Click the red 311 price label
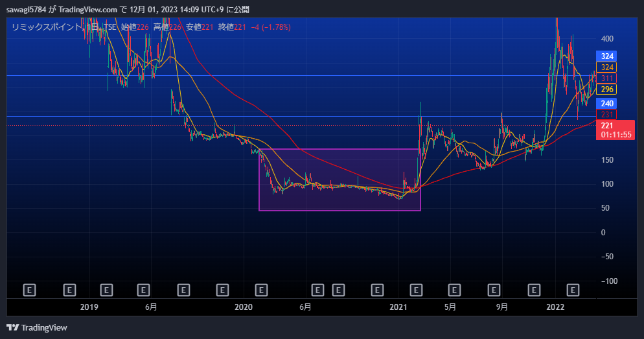This screenshot has width=644, height=339. pos(607,78)
